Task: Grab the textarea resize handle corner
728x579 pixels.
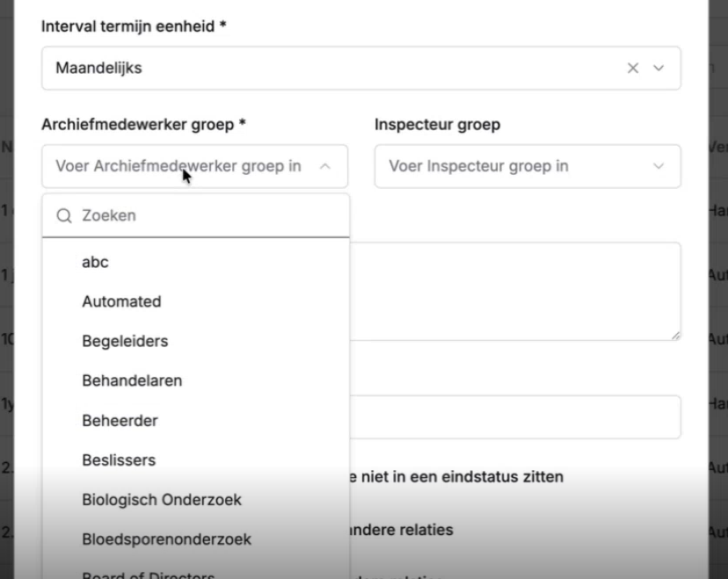Action: click(676, 336)
